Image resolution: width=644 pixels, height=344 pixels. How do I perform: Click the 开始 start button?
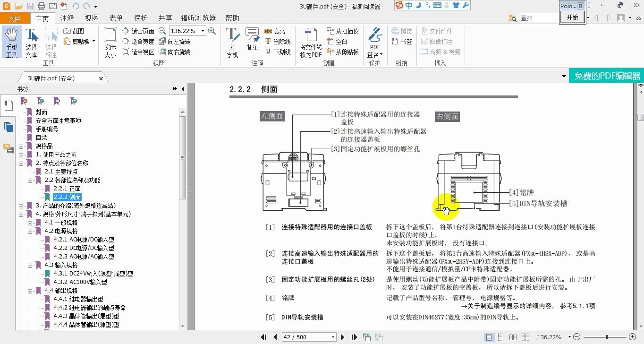572,17
